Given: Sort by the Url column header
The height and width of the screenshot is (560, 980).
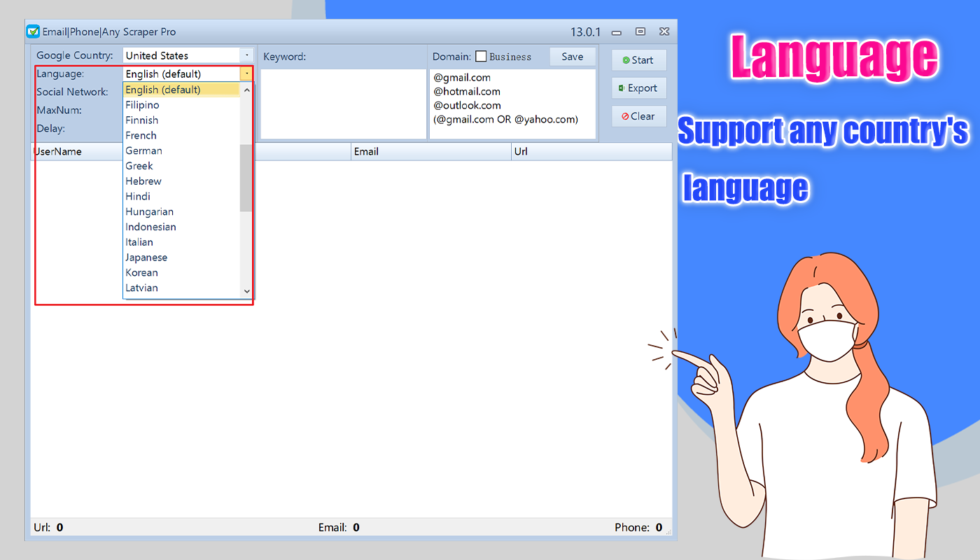Looking at the screenshot, I should (592, 152).
